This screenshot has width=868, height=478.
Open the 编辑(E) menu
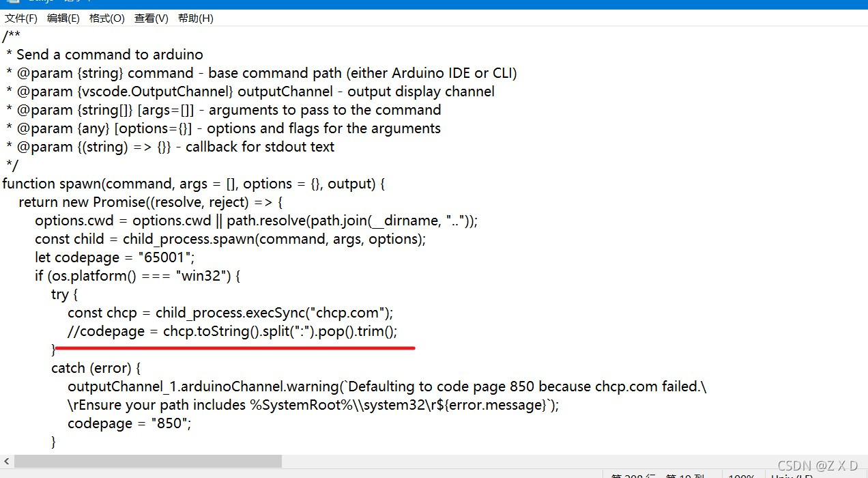pyautogui.click(x=63, y=18)
